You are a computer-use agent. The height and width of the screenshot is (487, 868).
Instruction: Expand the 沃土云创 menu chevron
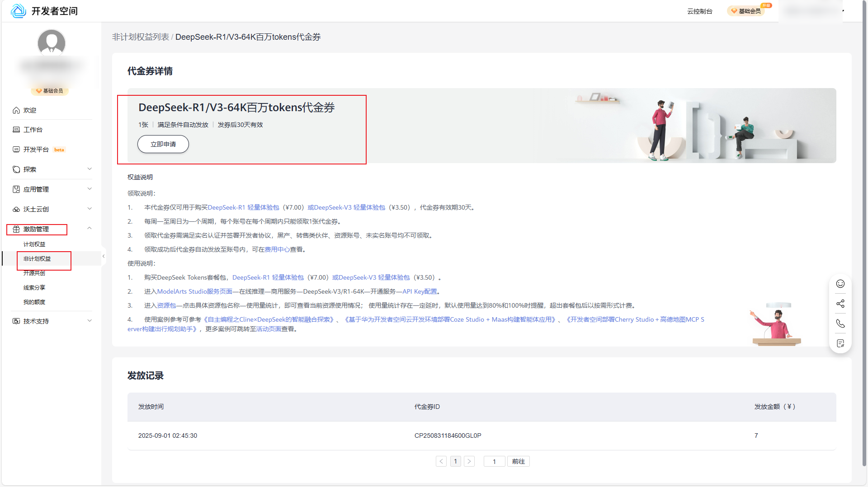pyautogui.click(x=90, y=209)
